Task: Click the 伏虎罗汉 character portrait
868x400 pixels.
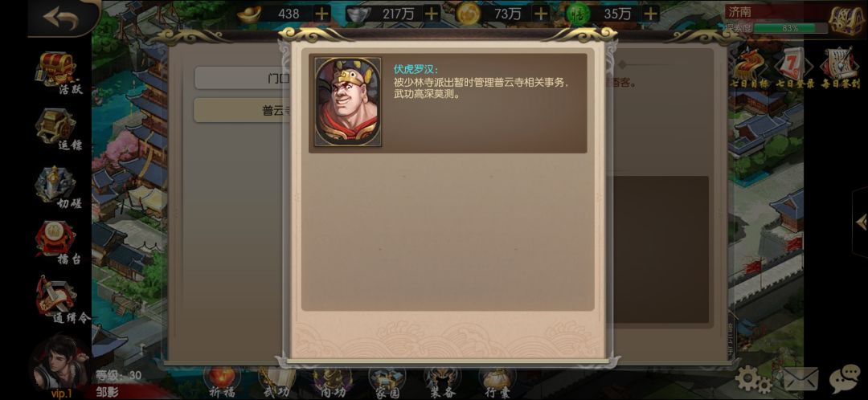Action: [348, 102]
